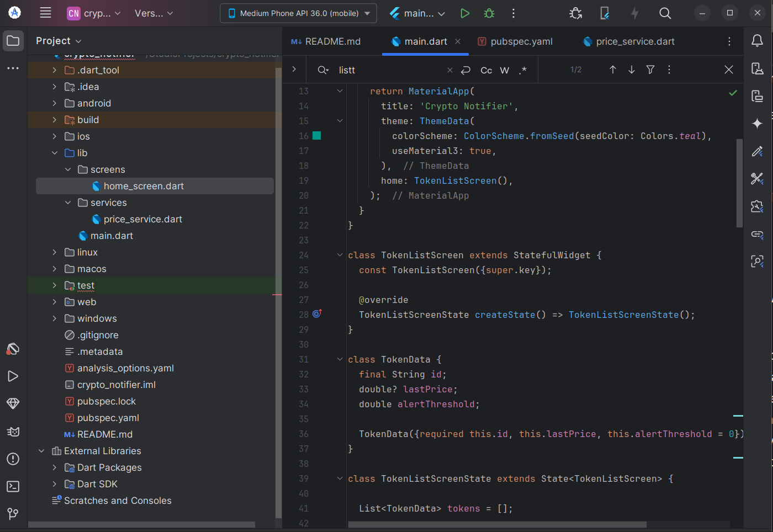The height and width of the screenshot is (532, 773).
Task: Insert new line in search field
Action: (x=466, y=70)
